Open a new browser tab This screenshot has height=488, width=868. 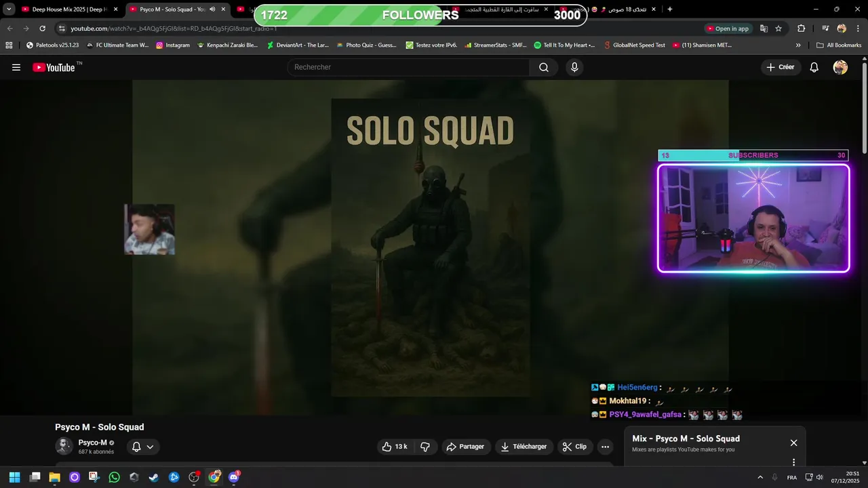click(x=670, y=9)
